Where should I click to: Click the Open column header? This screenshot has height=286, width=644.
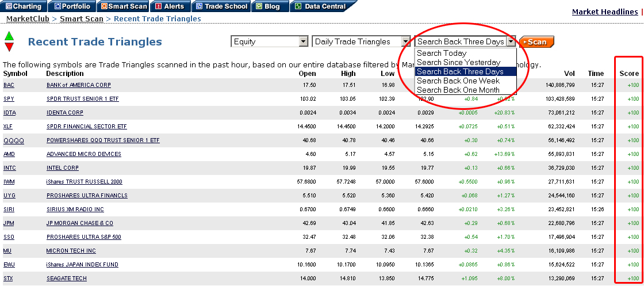(x=308, y=74)
